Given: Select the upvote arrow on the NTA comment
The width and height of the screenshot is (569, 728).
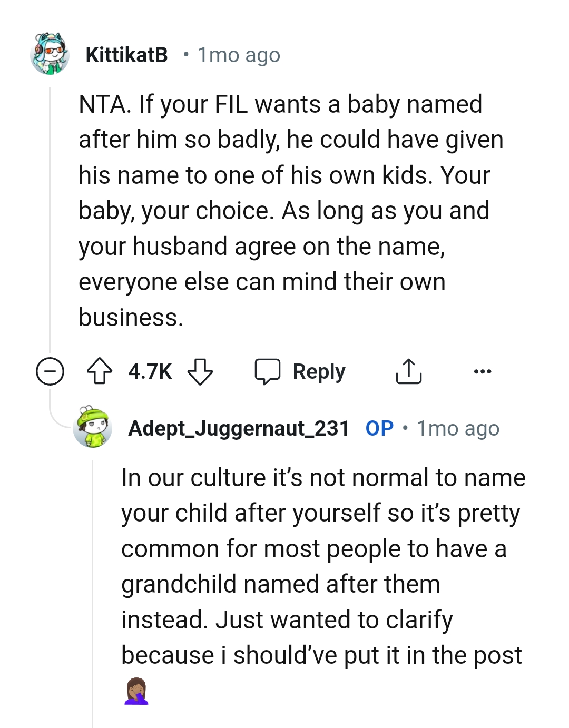Looking at the screenshot, I should coord(100,370).
